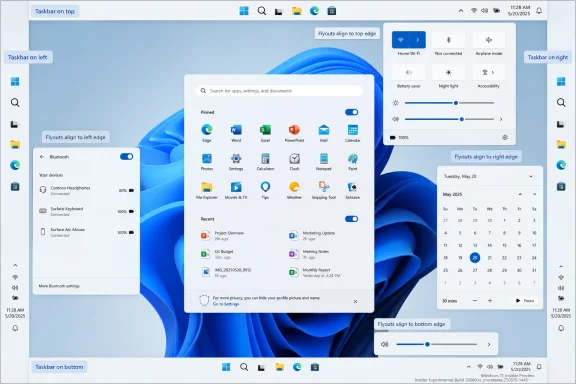Start a Focus session from the calendar flyout
The image size is (576, 384).
[525, 301]
